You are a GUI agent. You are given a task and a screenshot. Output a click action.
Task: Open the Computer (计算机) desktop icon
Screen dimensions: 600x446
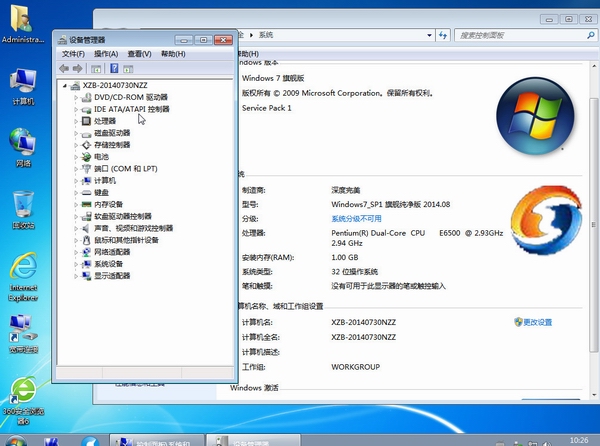[23, 87]
